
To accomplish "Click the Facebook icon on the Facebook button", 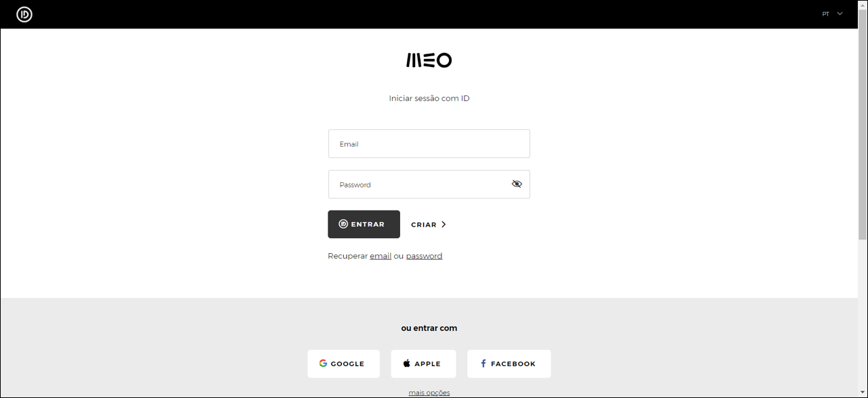I will [483, 363].
